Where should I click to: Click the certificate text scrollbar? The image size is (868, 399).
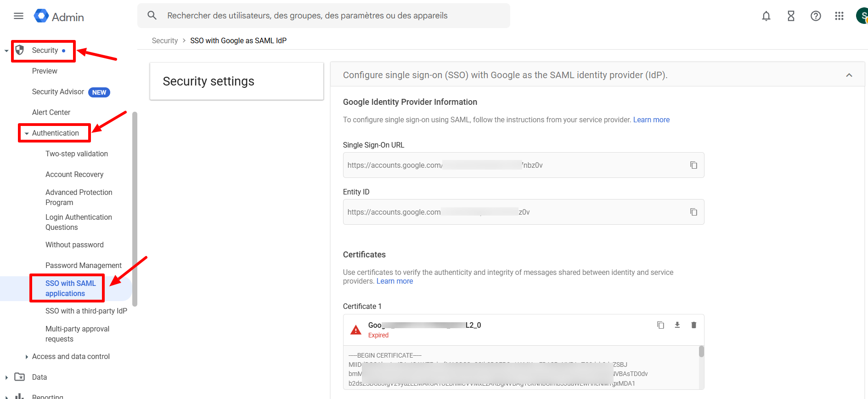click(701, 352)
